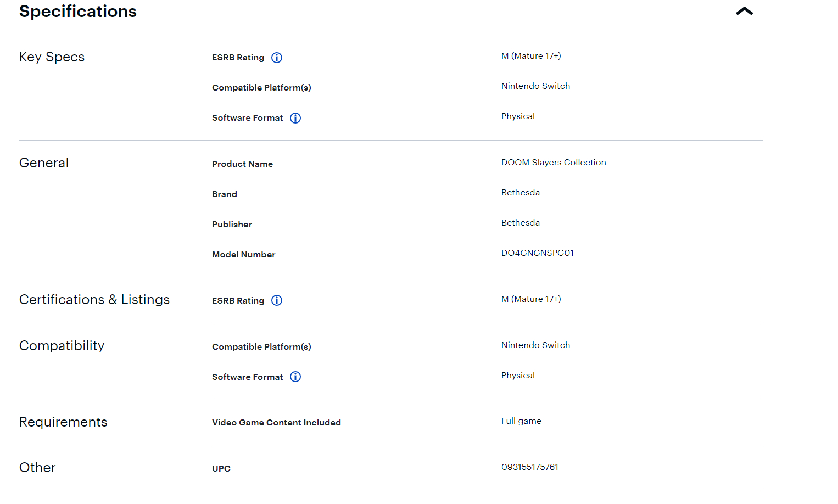Click the ESRB Rating info icon under Key Specs
This screenshot has height=504, width=838.
click(277, 58)
